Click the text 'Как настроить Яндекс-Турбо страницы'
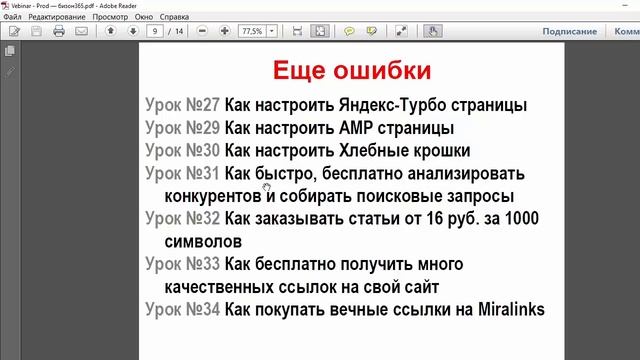The height and width of the screenshot is (360, 640). [x=376, y=105]
